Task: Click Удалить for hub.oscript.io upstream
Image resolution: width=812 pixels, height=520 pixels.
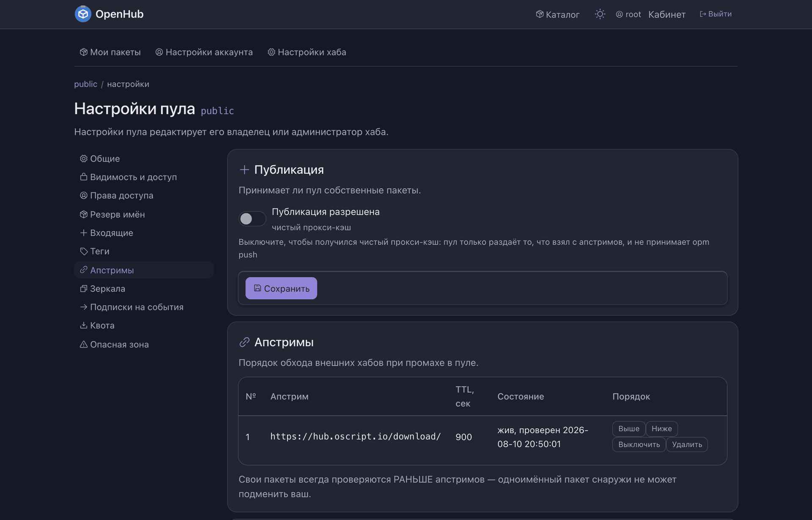Action: click(687, 444)
